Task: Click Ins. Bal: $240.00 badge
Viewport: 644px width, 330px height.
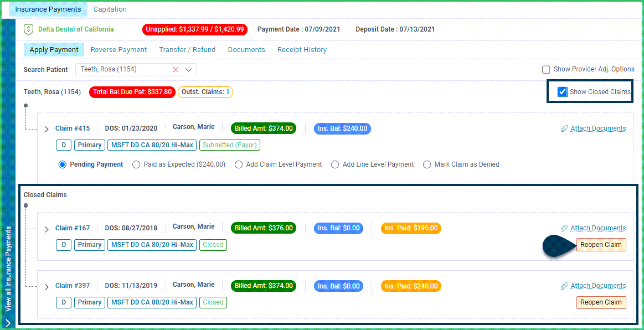Action: (x=343, y=128)
